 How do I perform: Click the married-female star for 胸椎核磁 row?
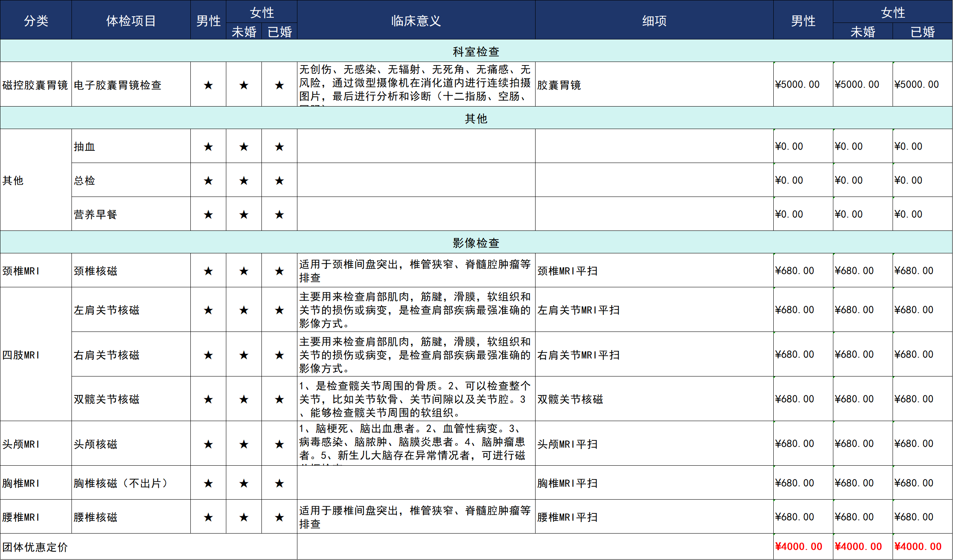click(279, 483)
